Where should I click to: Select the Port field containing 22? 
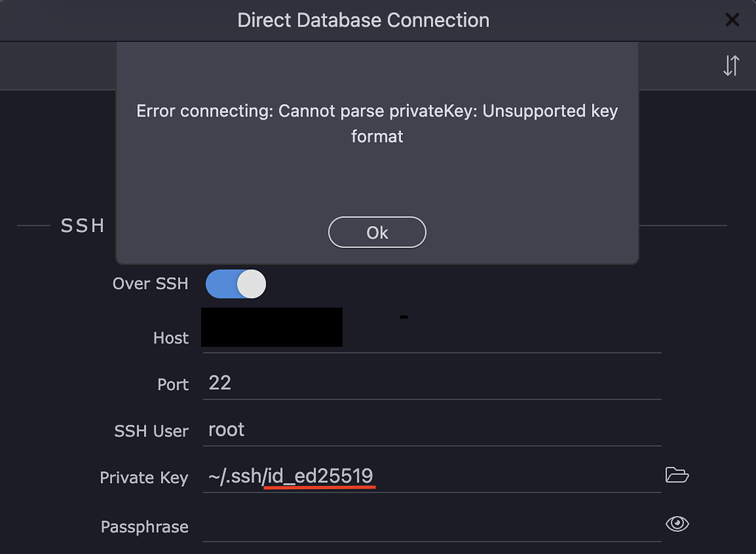point(432,383)
